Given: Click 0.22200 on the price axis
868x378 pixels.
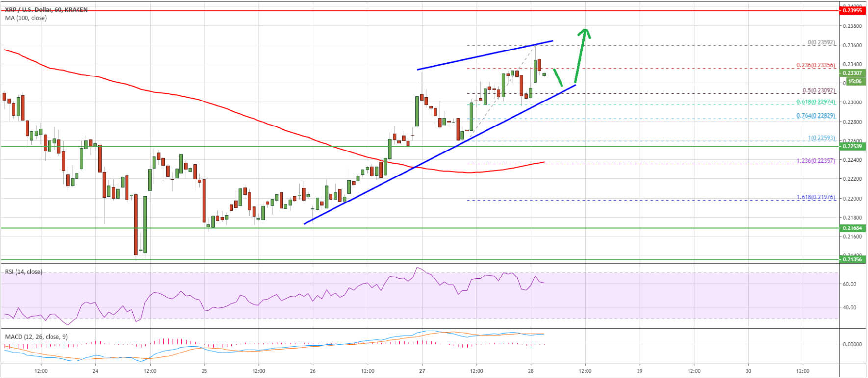Looking at the screenshot, I should [x=852, y=179].
